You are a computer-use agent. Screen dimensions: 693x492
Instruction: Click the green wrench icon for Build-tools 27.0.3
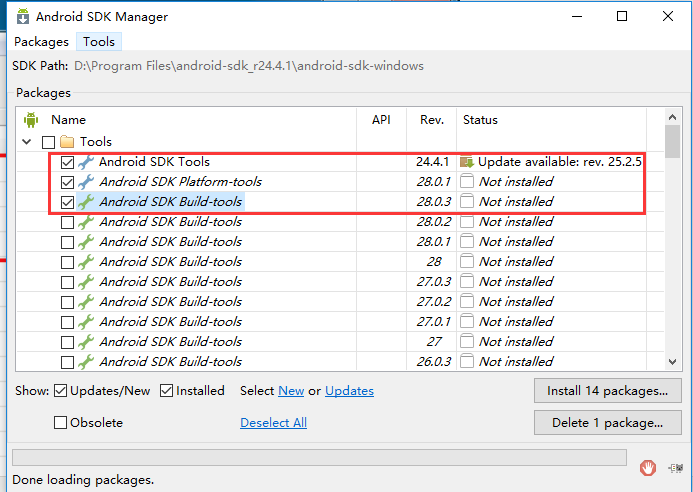(86, 282)
